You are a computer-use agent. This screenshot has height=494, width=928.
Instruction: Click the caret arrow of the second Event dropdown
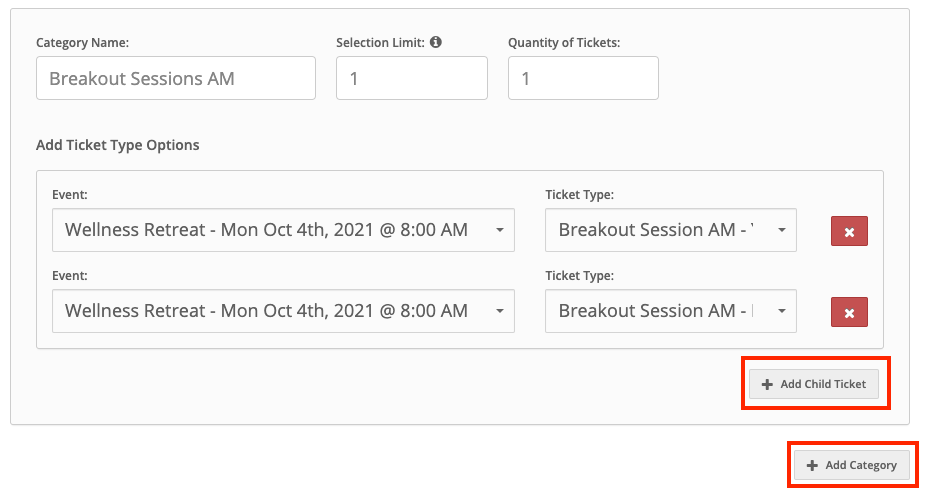coord(500,311)
